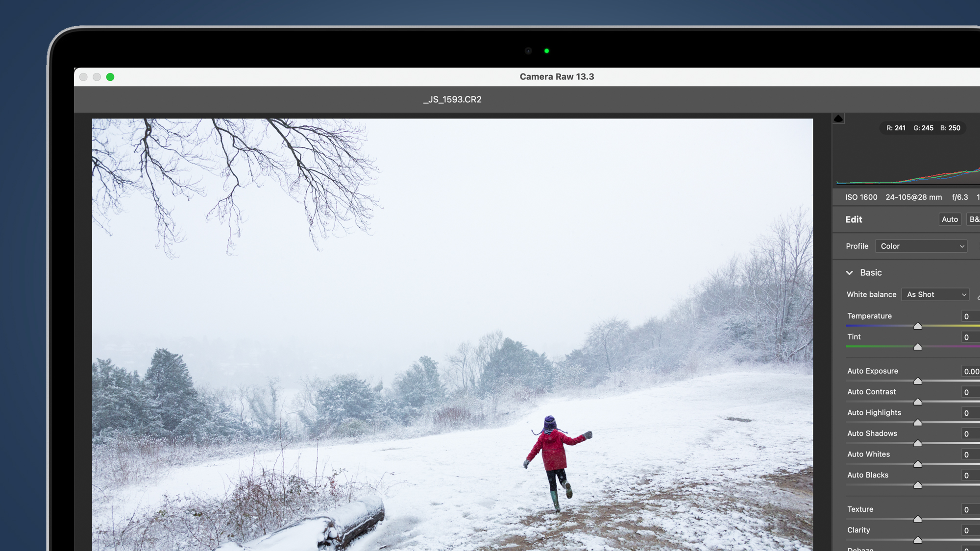Open the Profile color dropdown
This screenshot has height=551, width=980.
pos(922,245)
